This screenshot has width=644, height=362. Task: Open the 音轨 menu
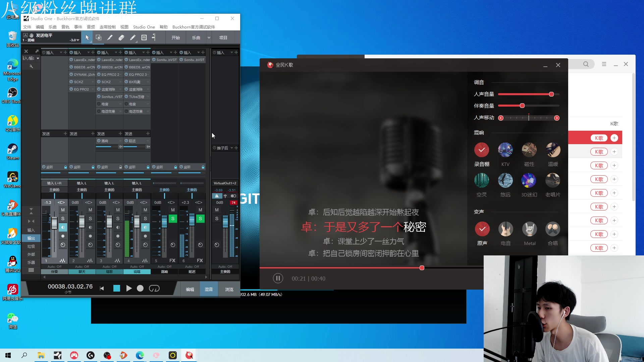pyautogui.click(x=65, y=27)
